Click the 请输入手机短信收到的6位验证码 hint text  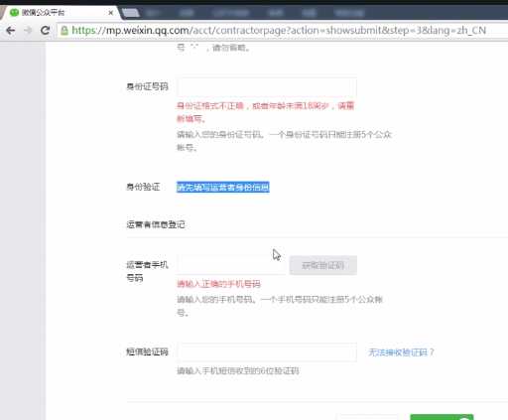(238, 370)
